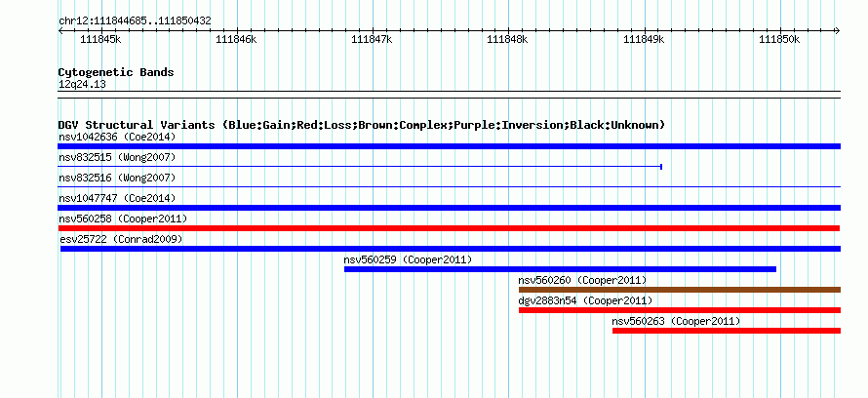Screen dimensions: 868x398
Task: Click the nsv1042636 (Coe2014) blue gain bar
Action: click(449, 146)
